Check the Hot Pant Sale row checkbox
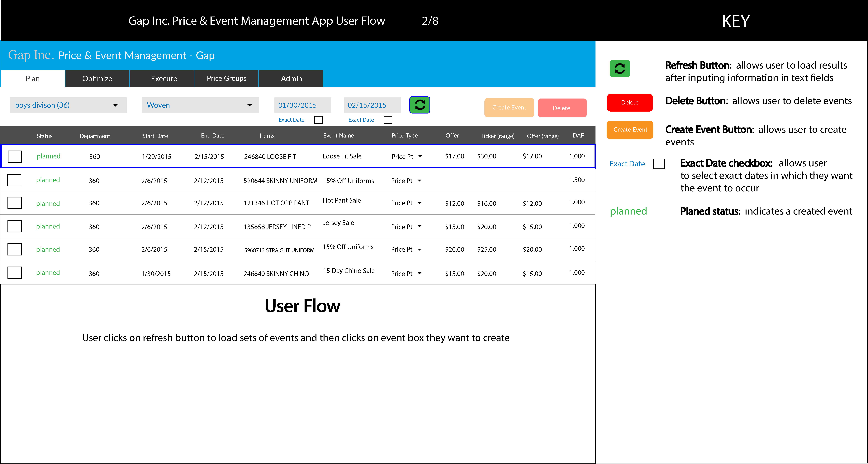 pyautogui.click(x=14, y=203)
